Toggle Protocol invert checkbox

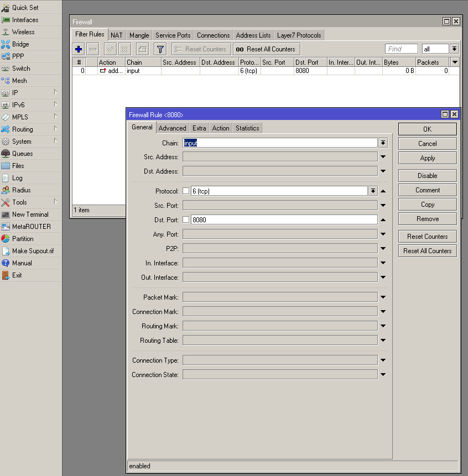tap(186, 191)
